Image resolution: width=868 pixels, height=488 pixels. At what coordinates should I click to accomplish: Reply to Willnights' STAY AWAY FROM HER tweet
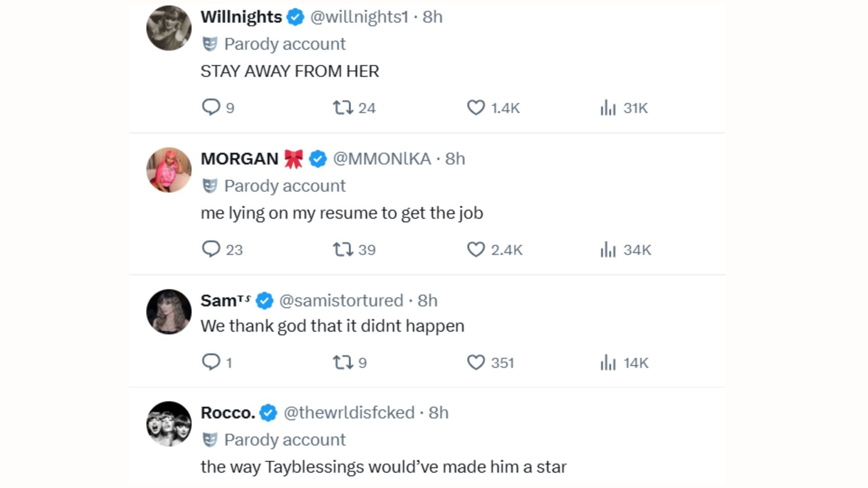[211, 108]
